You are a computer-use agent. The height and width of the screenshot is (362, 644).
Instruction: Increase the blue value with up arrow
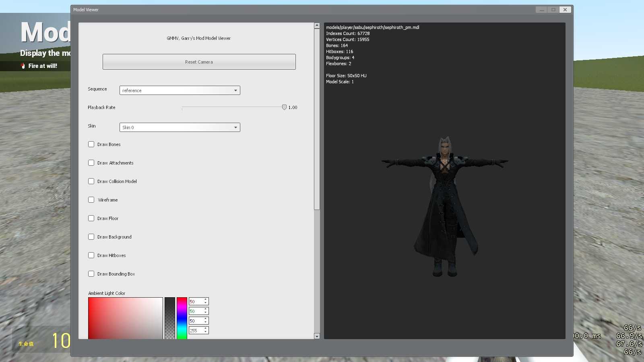206,319
